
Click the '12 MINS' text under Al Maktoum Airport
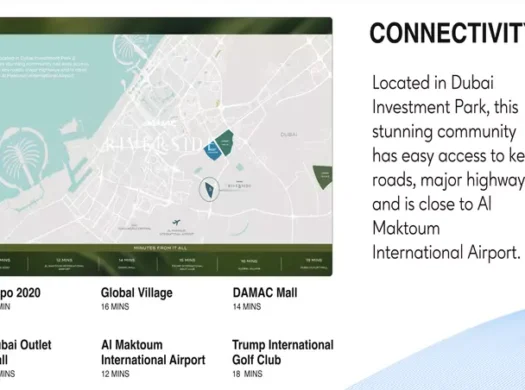tap(115, 374)
